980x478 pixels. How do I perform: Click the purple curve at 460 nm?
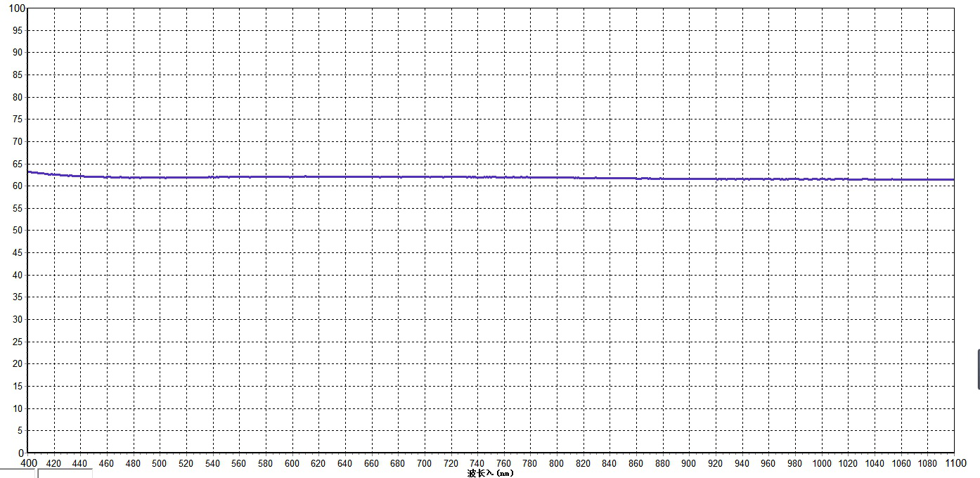(108, 177)
